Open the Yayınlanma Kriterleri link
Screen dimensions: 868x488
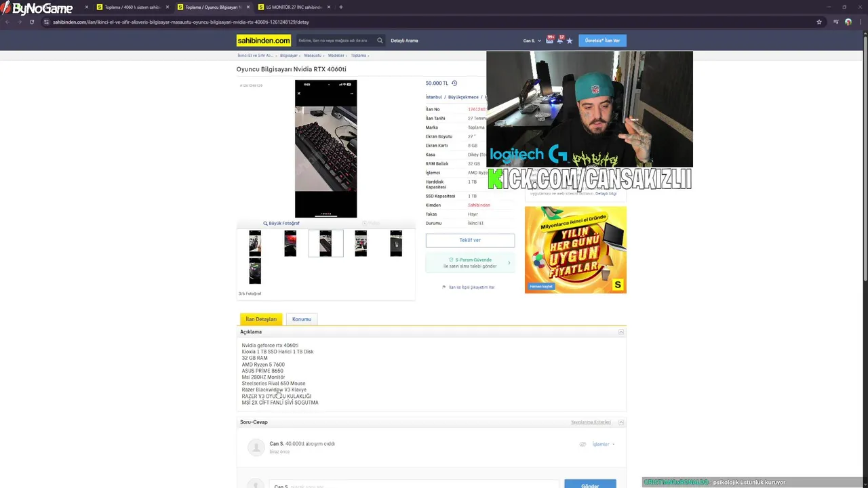[x=591, y=422]
